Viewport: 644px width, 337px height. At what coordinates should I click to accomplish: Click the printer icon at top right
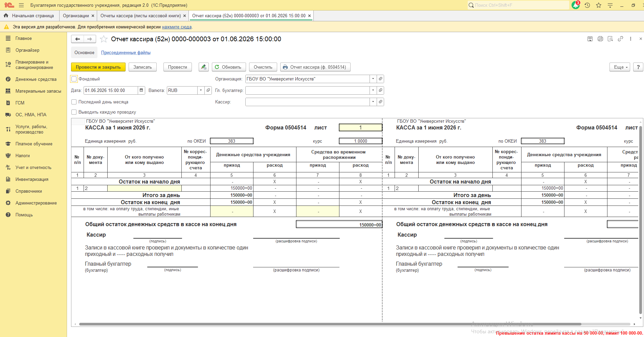click(x=600, y=39)
